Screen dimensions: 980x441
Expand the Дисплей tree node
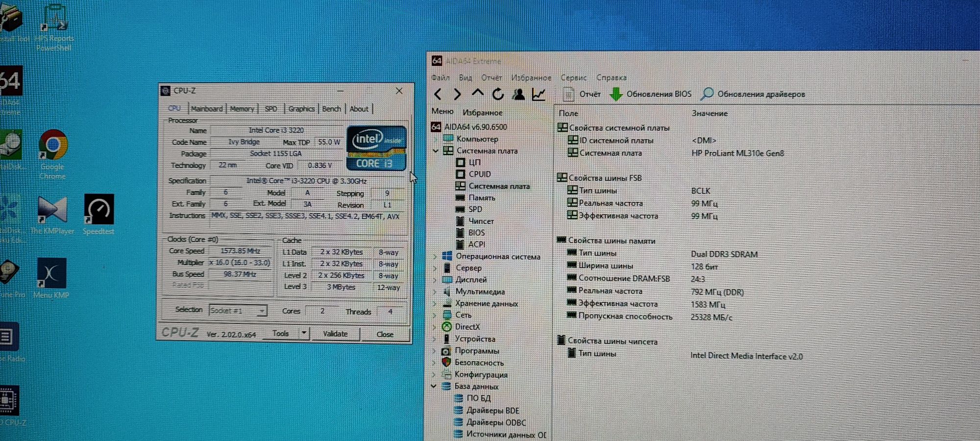pos(435,280)
